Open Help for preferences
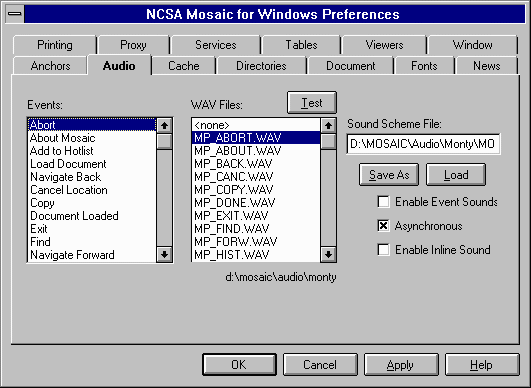 point(482,365)
